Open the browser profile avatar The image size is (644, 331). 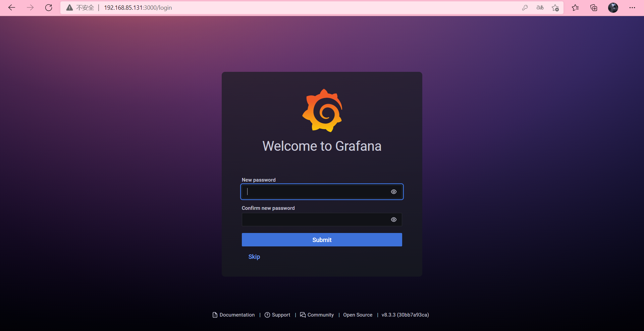coord(613,8)
